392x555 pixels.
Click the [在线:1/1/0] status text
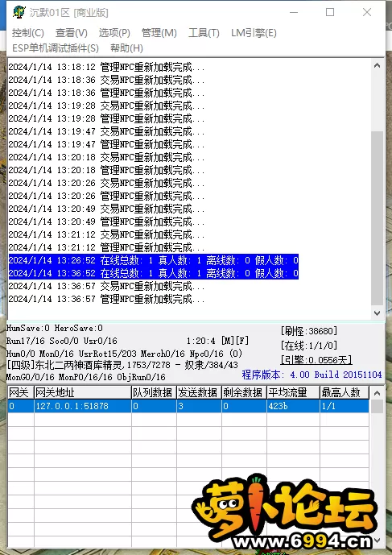tap(309, 345)
